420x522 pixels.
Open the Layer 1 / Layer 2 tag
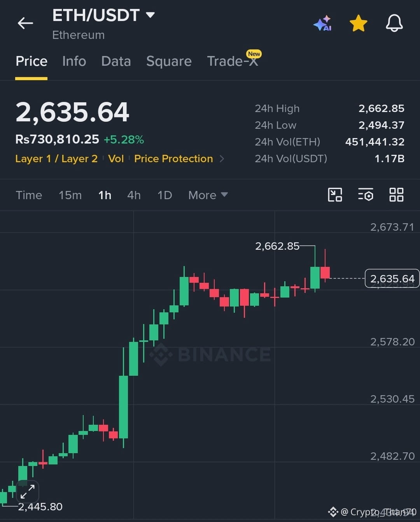click(x=56, y=159)
